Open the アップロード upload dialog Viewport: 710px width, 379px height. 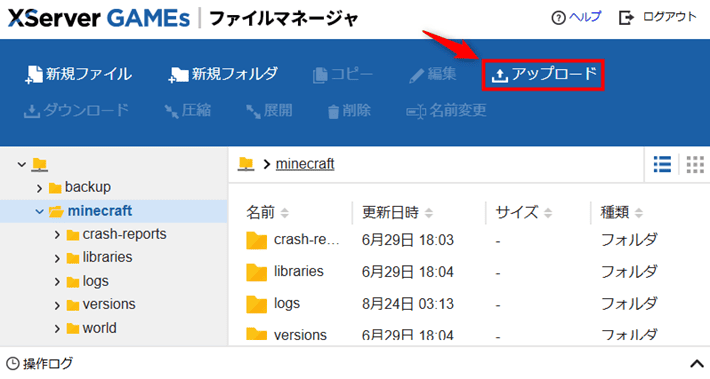tap(543, 75)
